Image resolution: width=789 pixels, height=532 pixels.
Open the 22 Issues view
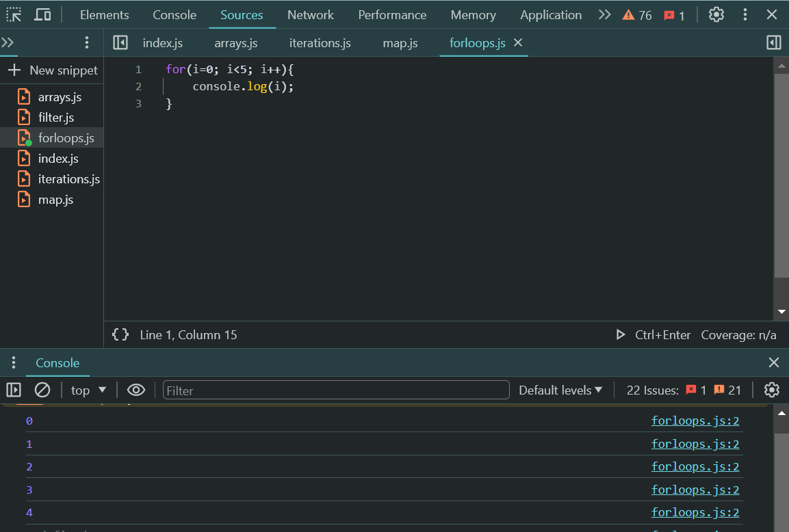[652, 390]
